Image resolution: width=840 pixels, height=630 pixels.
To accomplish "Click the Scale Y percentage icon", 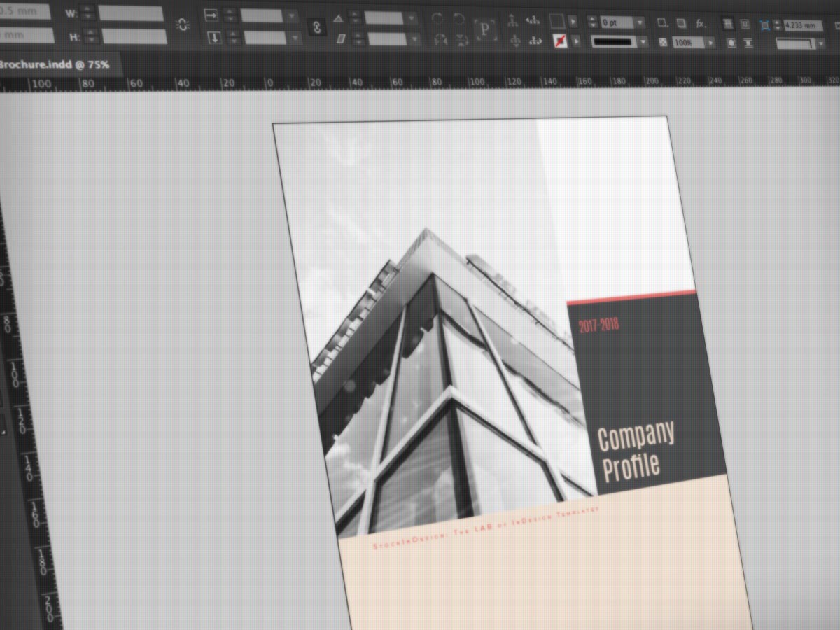I will 214,38.
